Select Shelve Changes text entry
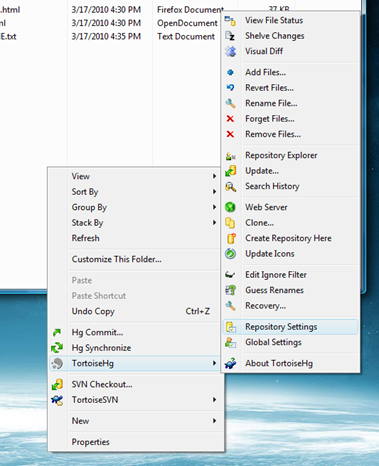This screenshot has width=379, height=466. coord(275,36)
